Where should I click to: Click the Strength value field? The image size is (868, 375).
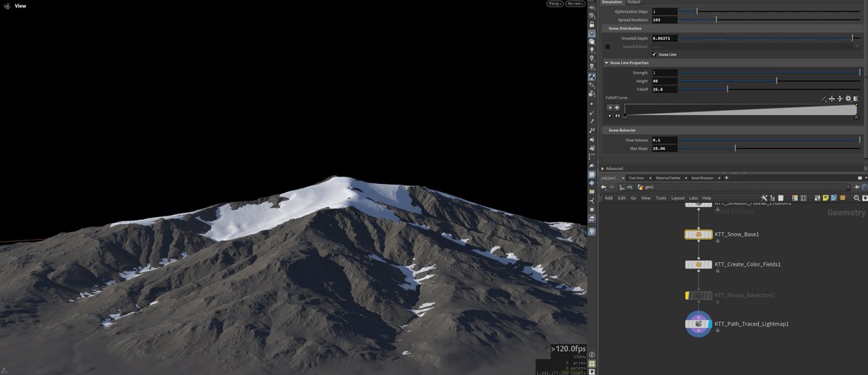click(x=665, y=72)
